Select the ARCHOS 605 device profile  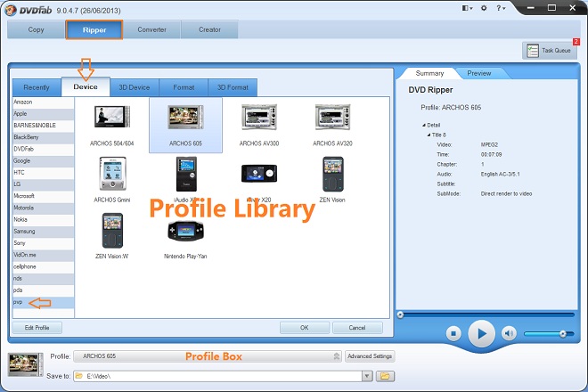pos(185,125)
